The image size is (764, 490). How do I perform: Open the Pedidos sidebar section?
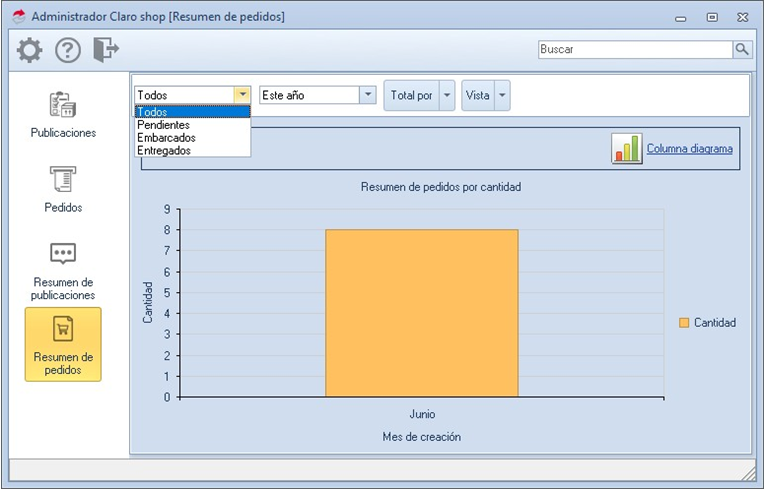(x=63, y=189)
